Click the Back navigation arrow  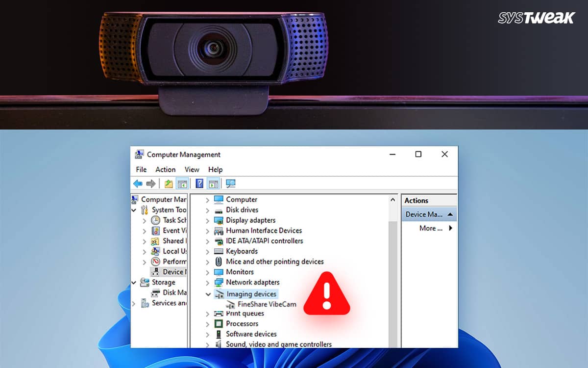click(x=138, y=183)
